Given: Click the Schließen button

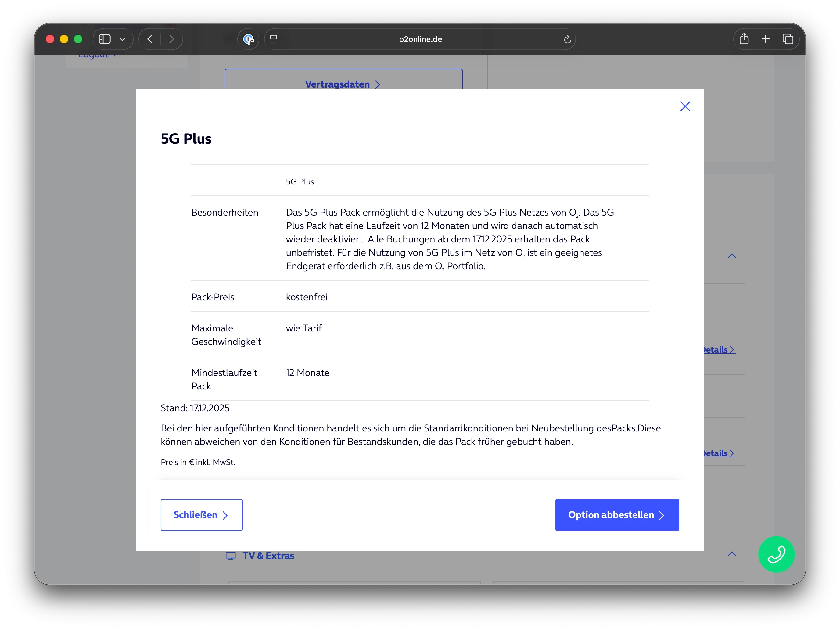Looking at the screenshot, I should [201, 514].
